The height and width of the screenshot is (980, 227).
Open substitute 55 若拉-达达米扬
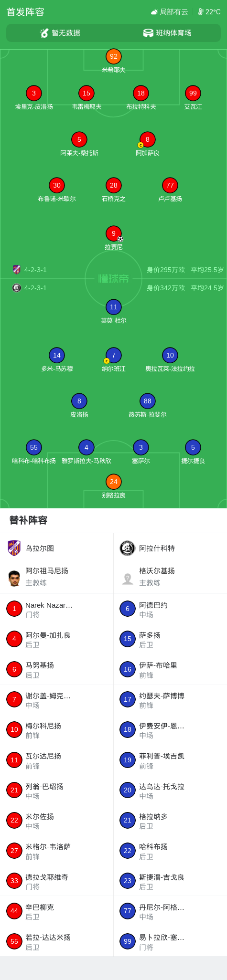click(x=57, y=941)
